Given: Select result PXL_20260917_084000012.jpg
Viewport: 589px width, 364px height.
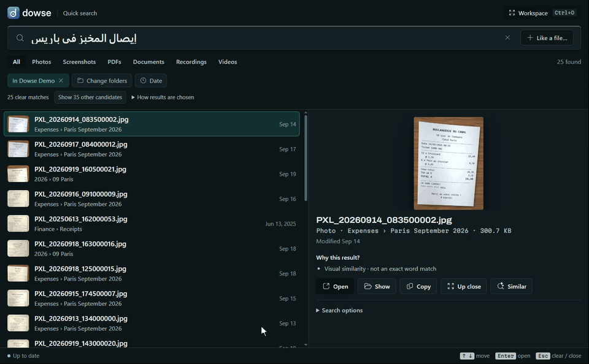Looking at the screenshot, I should coord(152,149).
